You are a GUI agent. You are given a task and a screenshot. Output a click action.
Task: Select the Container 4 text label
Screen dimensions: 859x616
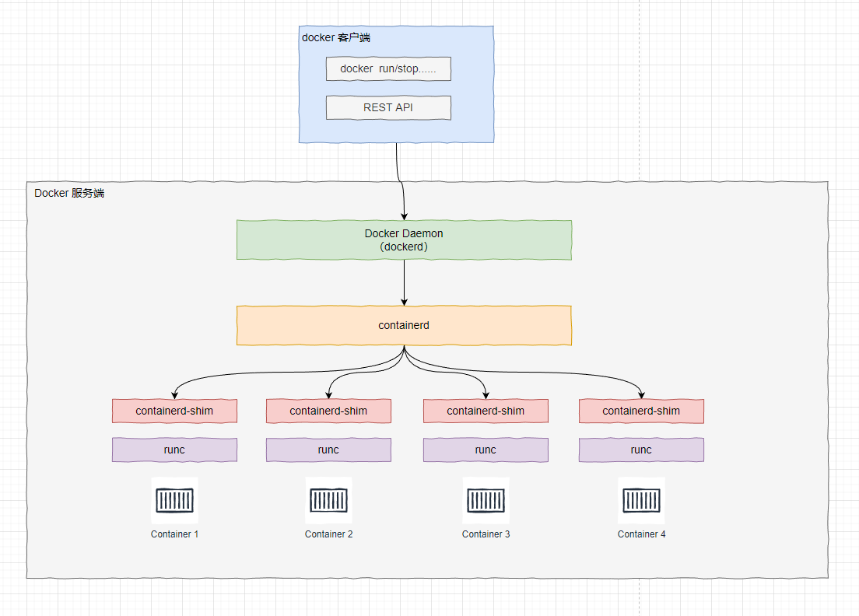pos(641,534)
